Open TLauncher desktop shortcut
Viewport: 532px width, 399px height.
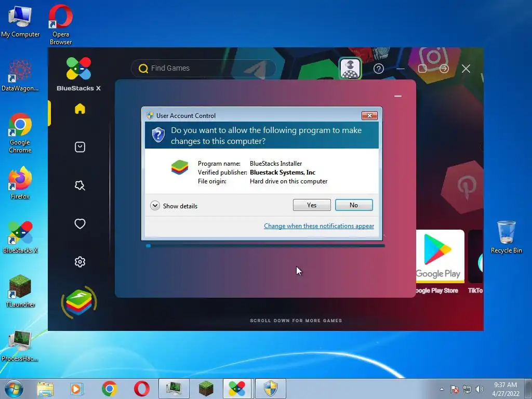click(x=20, y=291)
